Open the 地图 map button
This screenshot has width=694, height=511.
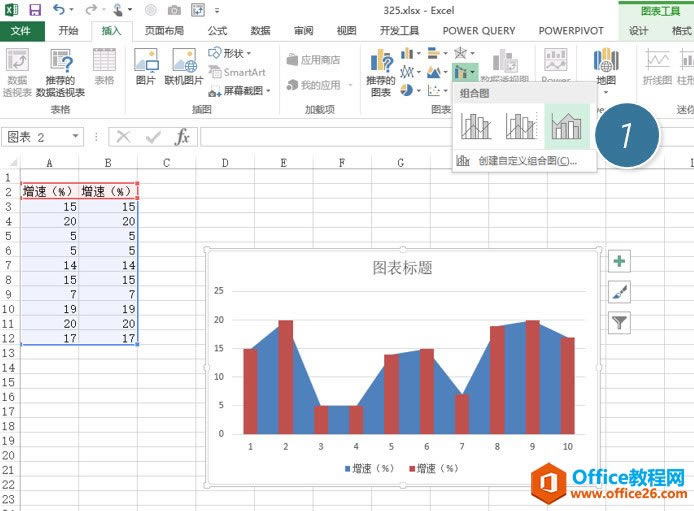point(606,71)
